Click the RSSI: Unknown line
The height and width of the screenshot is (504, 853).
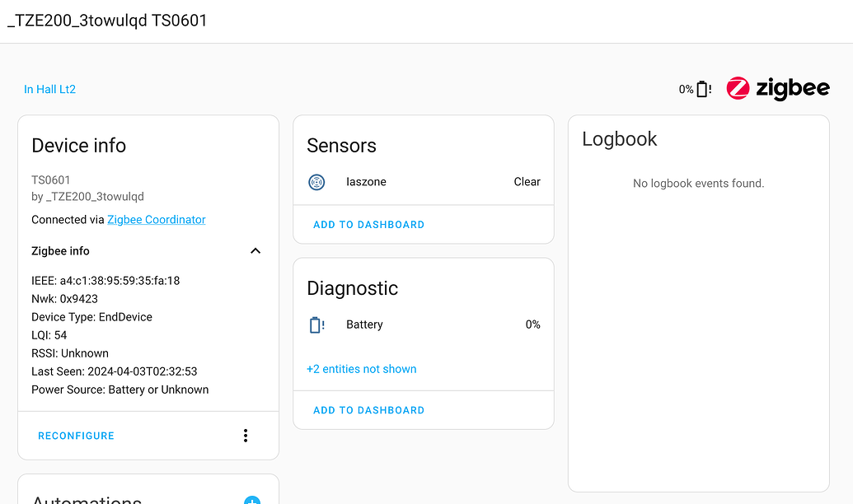click(x=70, y=353)
